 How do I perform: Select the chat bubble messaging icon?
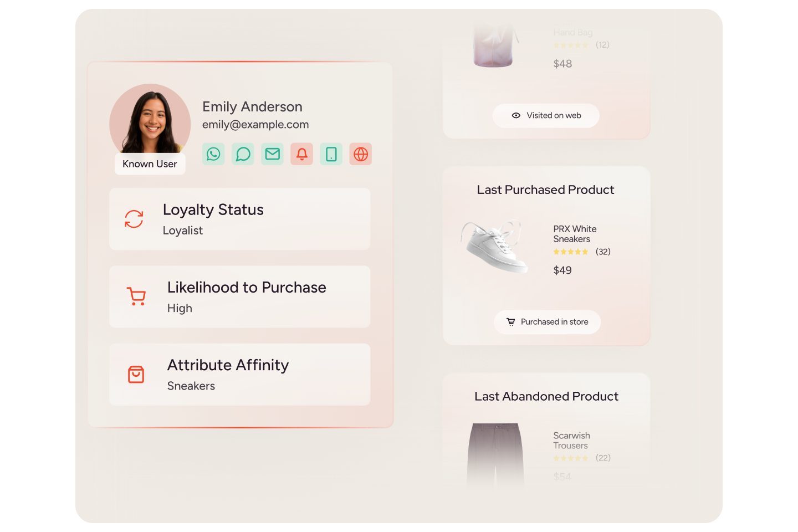click(x=243, y=154)
